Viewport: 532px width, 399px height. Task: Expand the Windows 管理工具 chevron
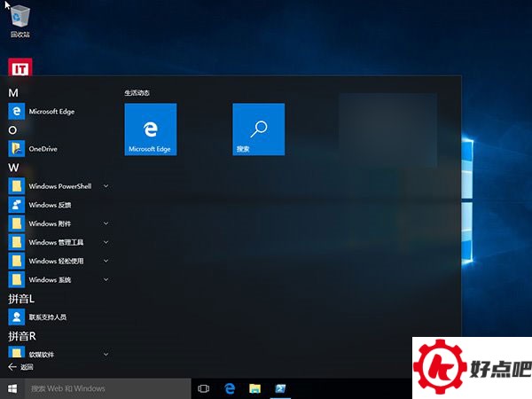pyautogui.click(x=106, y=242)
